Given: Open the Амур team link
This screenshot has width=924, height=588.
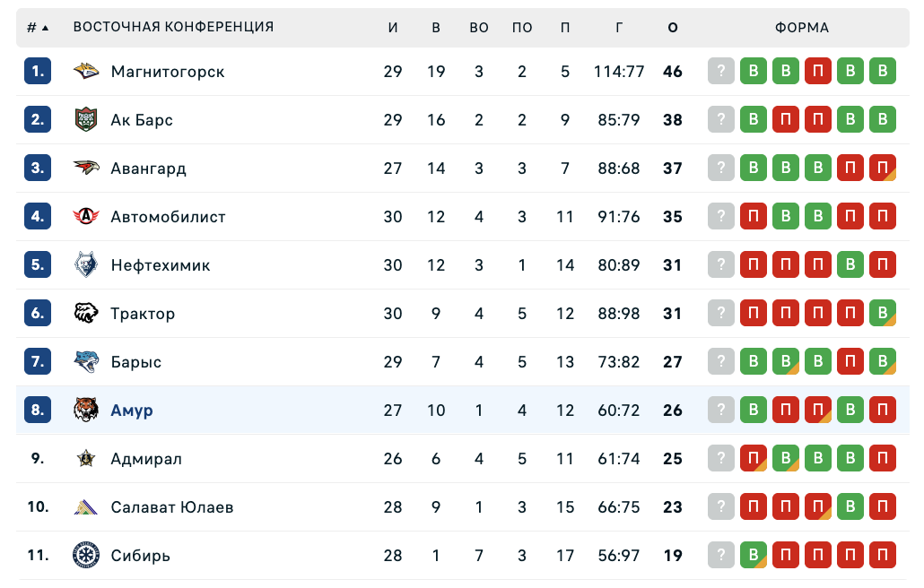Looking at the screenshot, I should [x=132, y=411].
